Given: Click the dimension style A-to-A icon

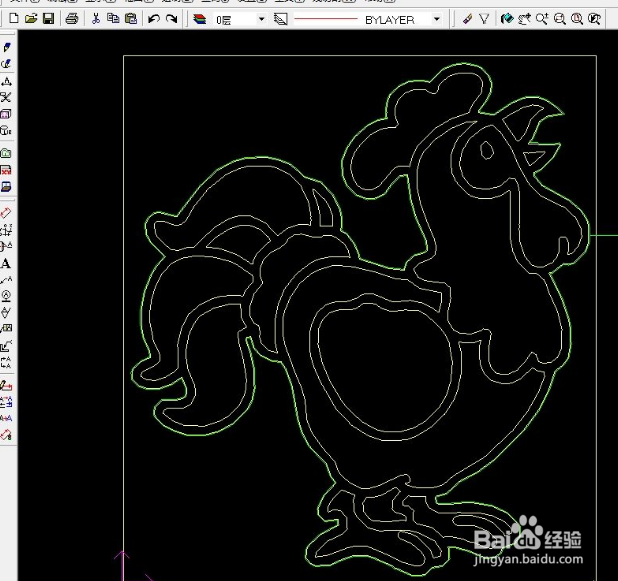Looking at the screenshot, I should pos(6,402).
